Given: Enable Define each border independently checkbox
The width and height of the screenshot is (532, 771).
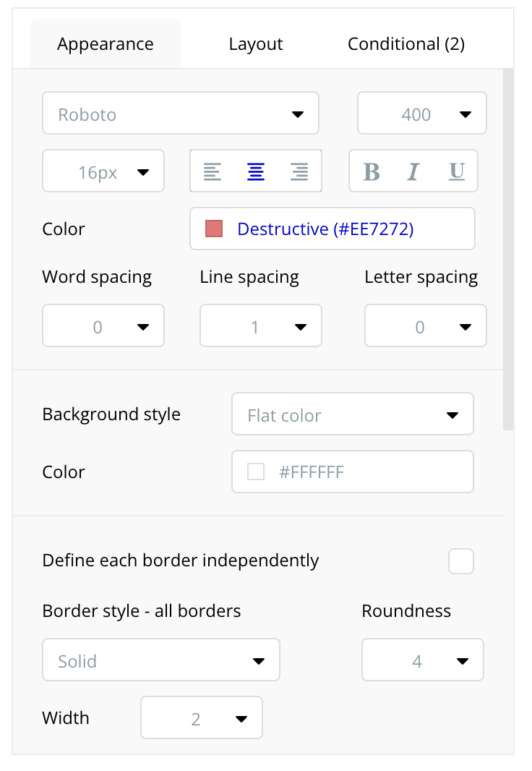Looking at the screenshot, I should (460, 561).
